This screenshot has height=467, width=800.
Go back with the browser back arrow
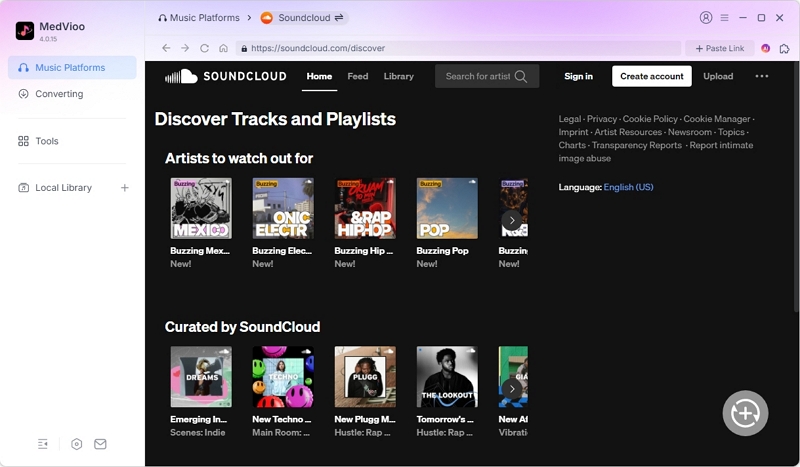166,48
